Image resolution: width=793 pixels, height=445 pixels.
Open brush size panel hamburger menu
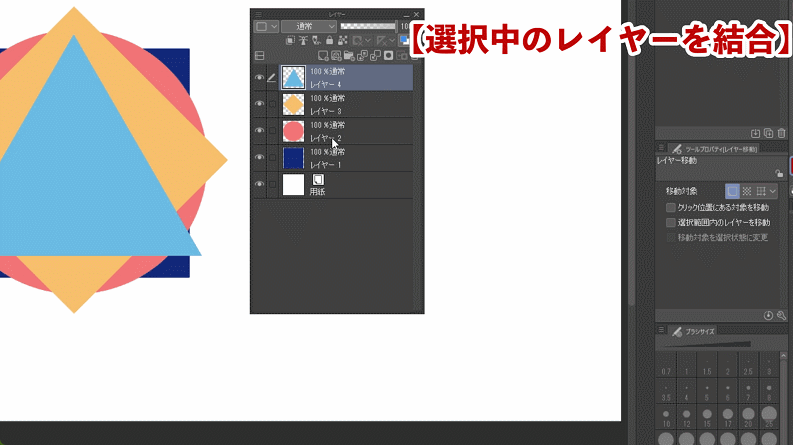[661, 330]
